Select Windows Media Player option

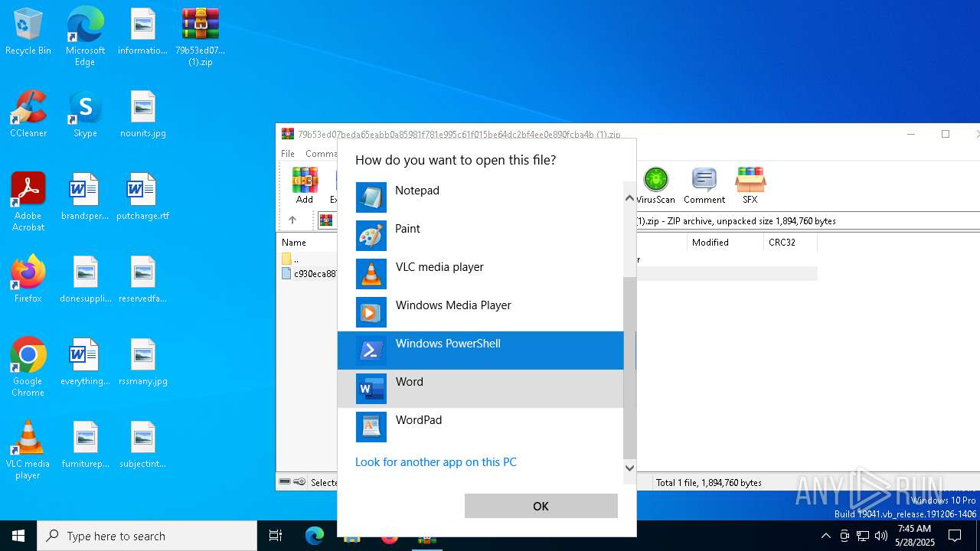coord(480,312)
